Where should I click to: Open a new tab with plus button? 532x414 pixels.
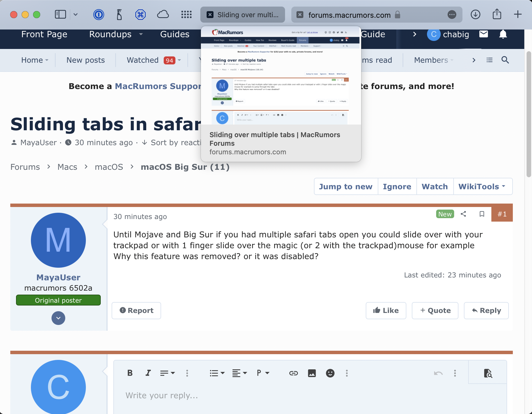(x=518, y=14)
